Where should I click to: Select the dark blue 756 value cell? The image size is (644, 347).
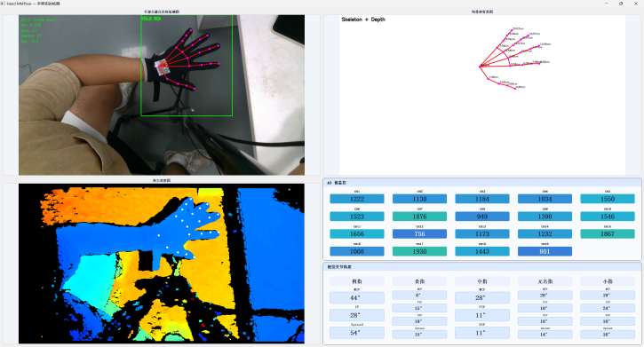(x=419, y=233)
